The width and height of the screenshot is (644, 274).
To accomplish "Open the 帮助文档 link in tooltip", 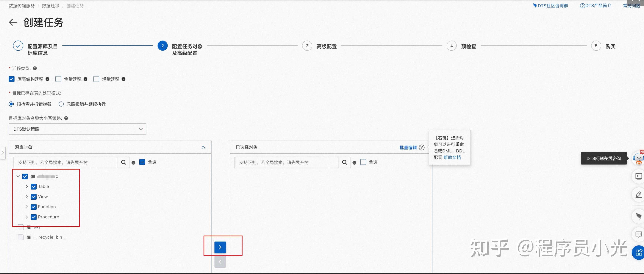I will [x=452, y=157].
